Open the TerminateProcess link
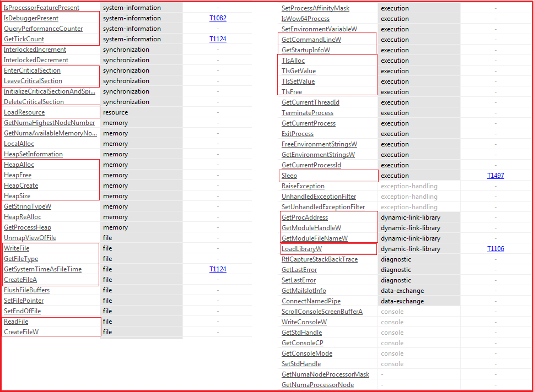The image size is (534, 392). pyautogui.click(x=308, y=113)
